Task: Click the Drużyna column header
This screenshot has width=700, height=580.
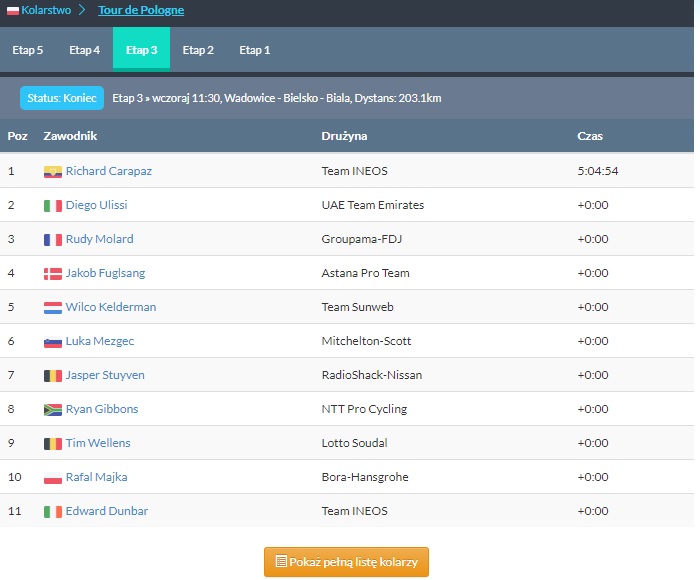Action: click(x=344, y=136)
